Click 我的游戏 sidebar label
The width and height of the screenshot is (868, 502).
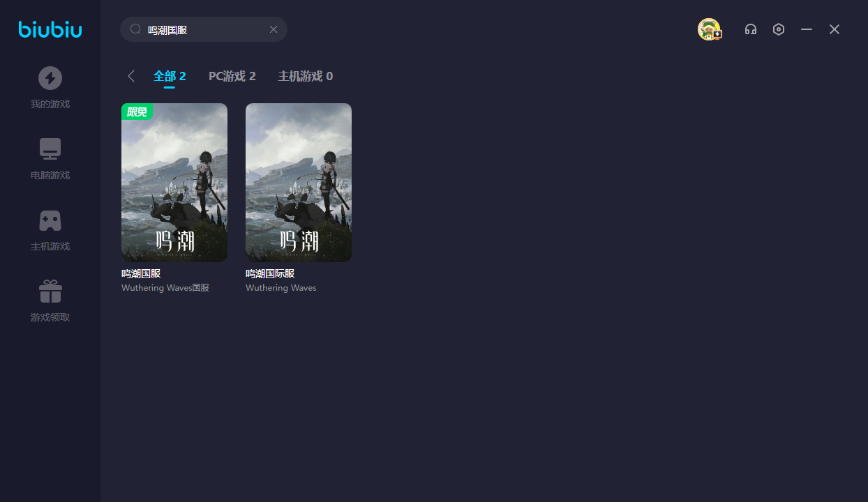pyautogui.click(x=50, y=105)
